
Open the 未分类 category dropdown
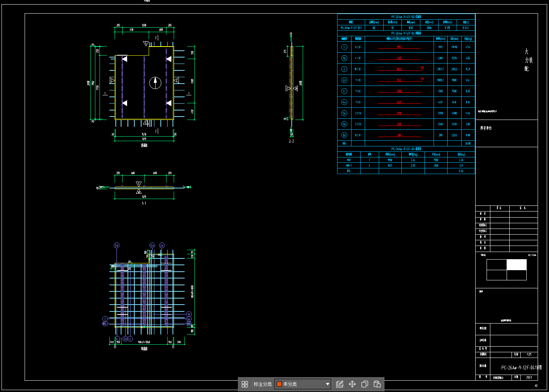pos(303,384)
